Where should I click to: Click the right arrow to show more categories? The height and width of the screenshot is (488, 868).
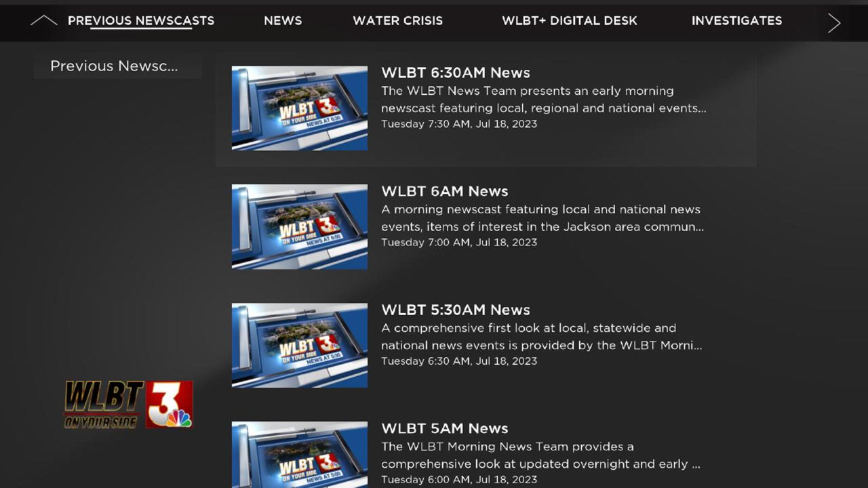pos(834,22)
